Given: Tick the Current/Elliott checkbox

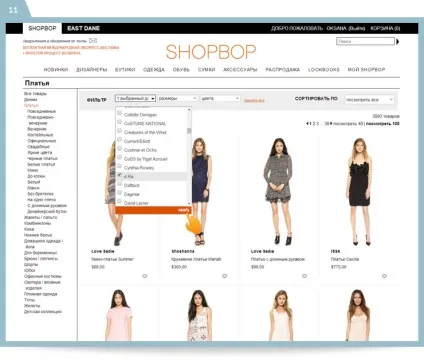Looking at the screenshot, I should (x=119, y=140).
